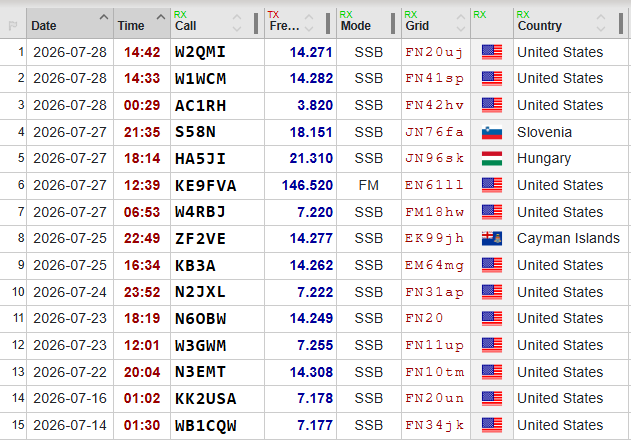Select callsign KK2USA
The height and width of the screenshot is (442, 631).
pyautogui.click(x=205, y=399)
